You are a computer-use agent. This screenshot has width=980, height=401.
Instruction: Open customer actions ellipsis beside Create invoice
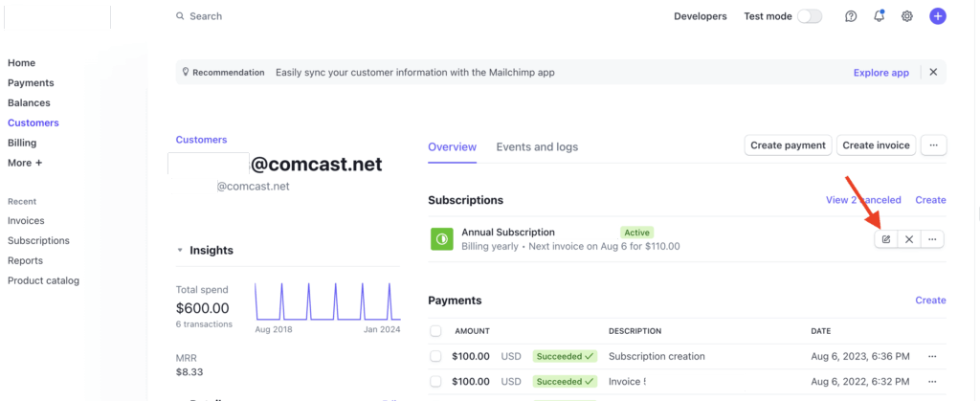click(x=933, y=145)
